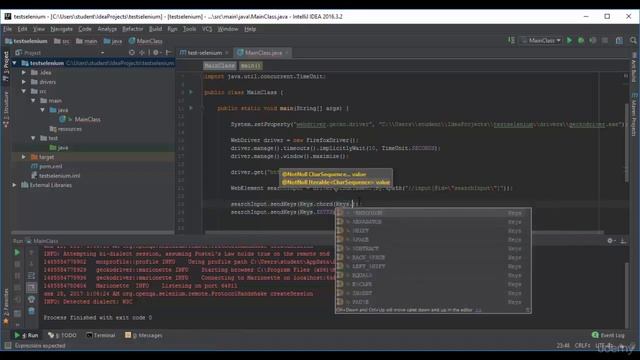This screenshot has width=640, height=360.
Task: Hide the Project panel with the hide icon
Action: (x=168, y=53)
